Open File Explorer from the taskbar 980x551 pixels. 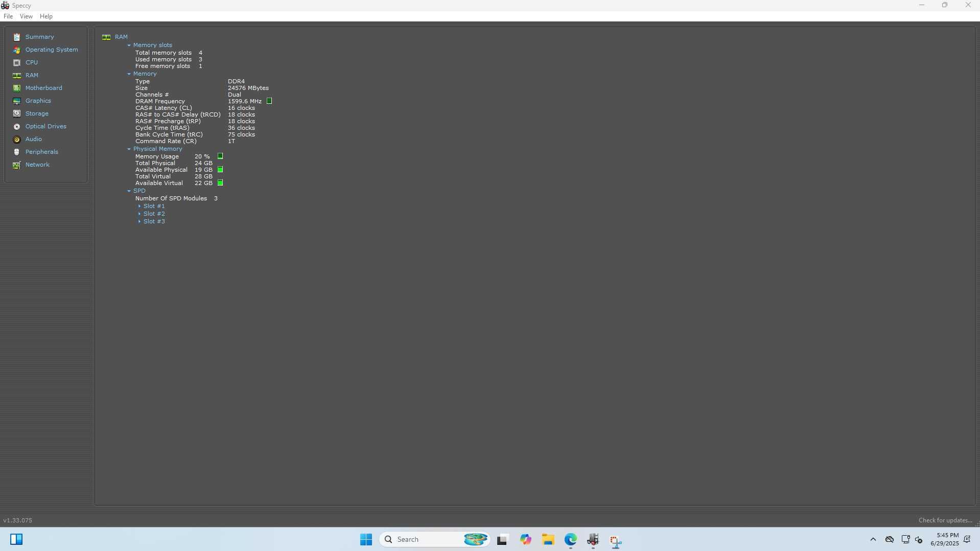tap(548, 539)
